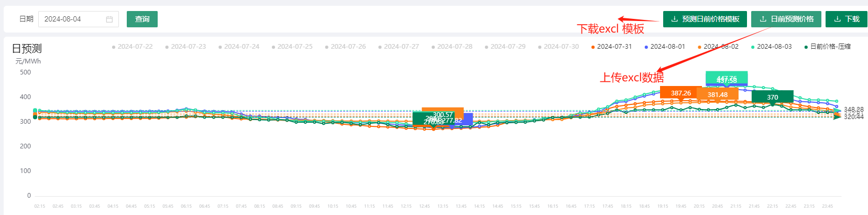Click the date input showing 2024-08-04
The width and height of the screenshot is (868, 215).
pos(73,19)
